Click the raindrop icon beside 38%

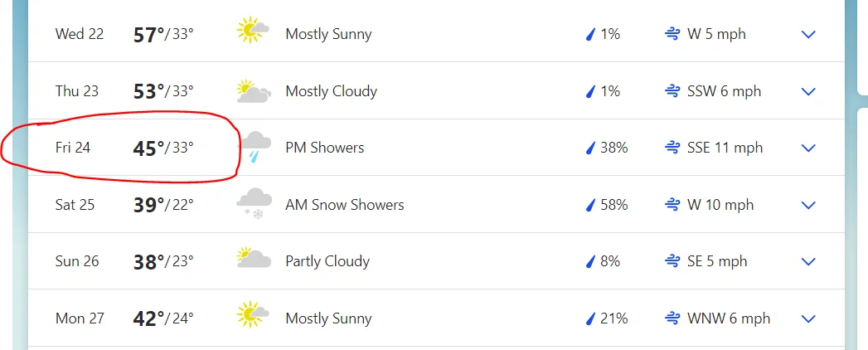(590, 148)
